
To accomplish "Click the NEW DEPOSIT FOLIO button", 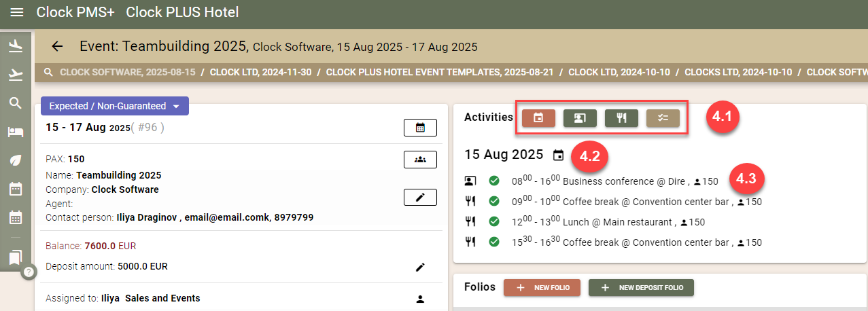I will (x=641, y=288).
